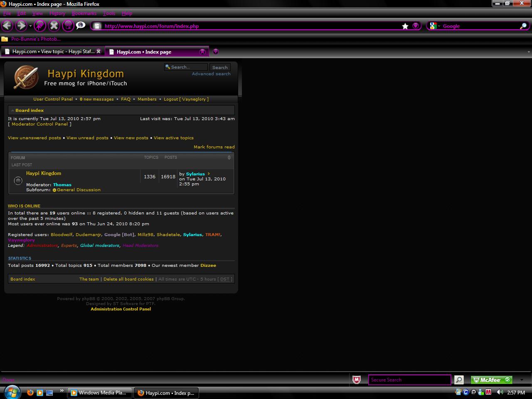Click the forum Search button
The image size is (532, 399).
[219, 67]
